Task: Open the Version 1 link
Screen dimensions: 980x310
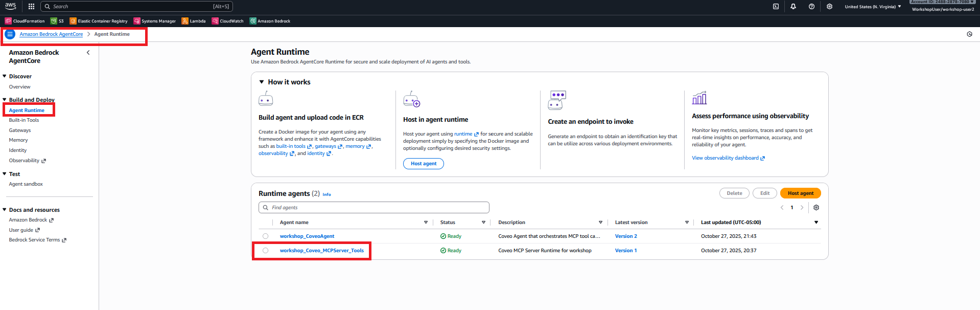Action: click(626, 251)
